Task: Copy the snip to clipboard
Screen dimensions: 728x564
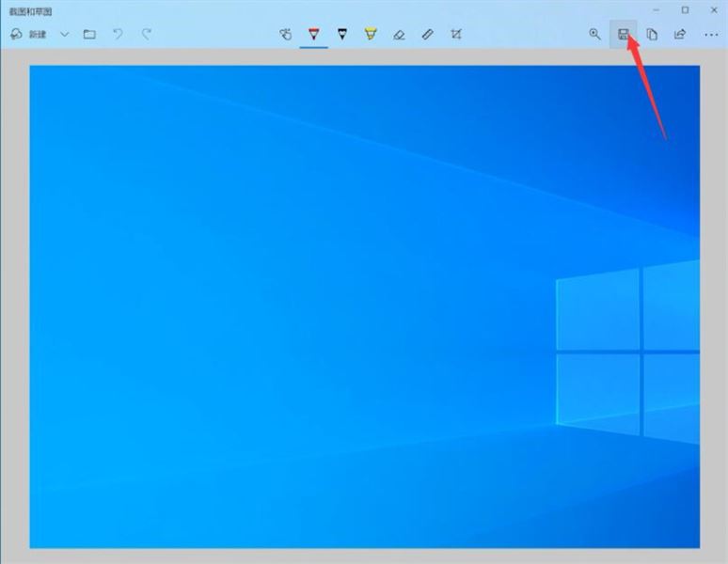Action: [x=651, y=34]
